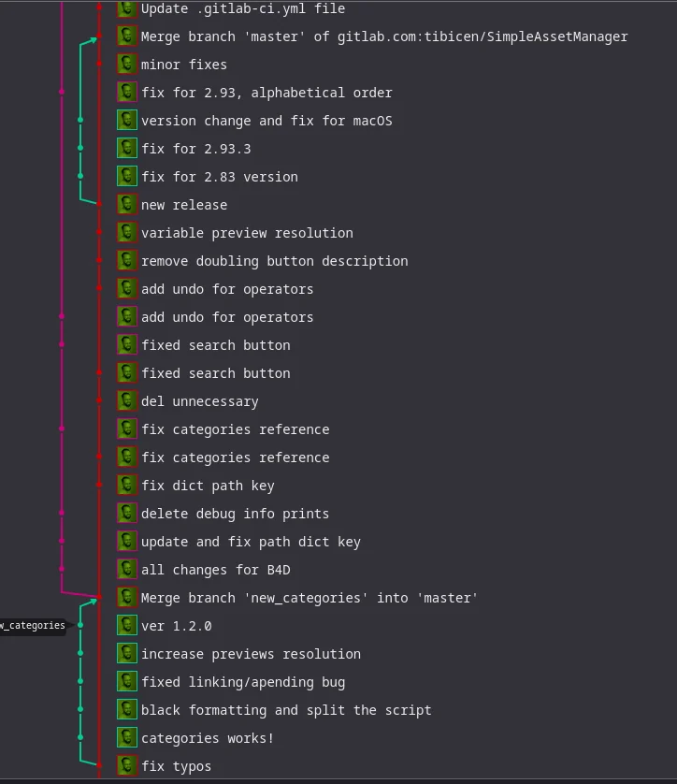Click the graph node of 'fix for 2.93.3' commit
Screen dimensions: 677x784
click(80, 148)
